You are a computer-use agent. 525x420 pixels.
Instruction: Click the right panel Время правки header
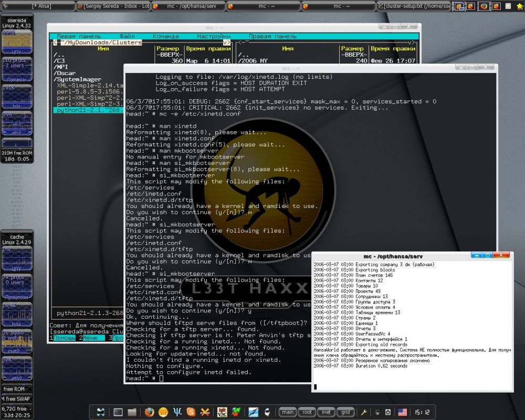(x=393, y=49)
